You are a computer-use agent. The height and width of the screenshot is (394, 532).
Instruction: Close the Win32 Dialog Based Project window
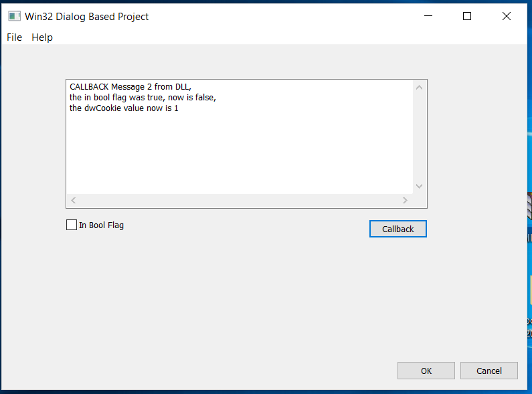[x=507, y=16]
